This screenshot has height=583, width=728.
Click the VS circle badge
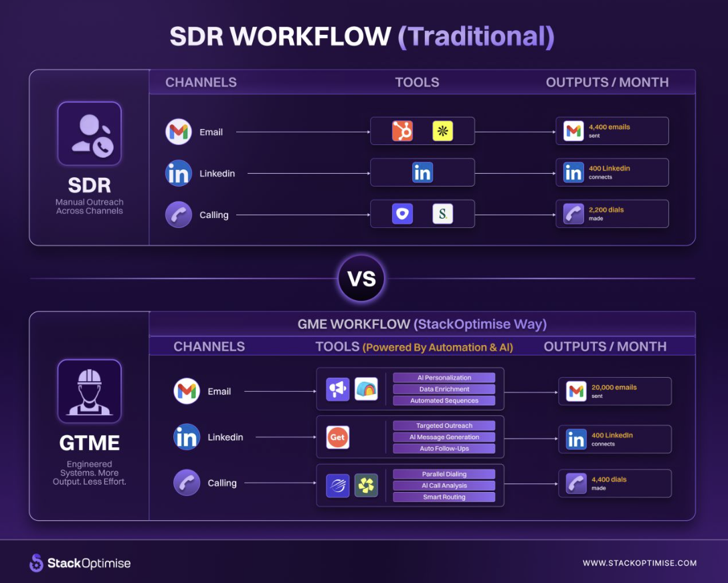click(361, 278)
